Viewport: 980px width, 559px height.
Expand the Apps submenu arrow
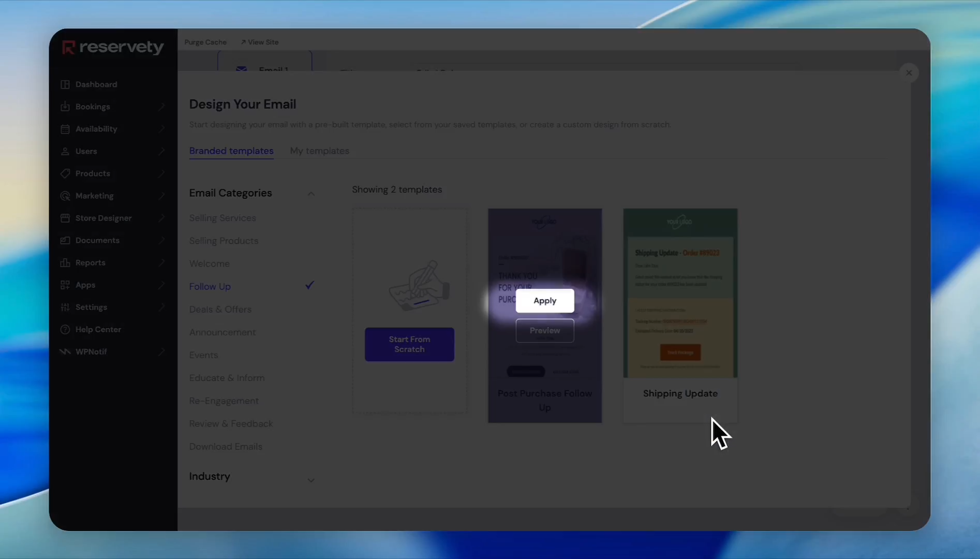(161, 285)
